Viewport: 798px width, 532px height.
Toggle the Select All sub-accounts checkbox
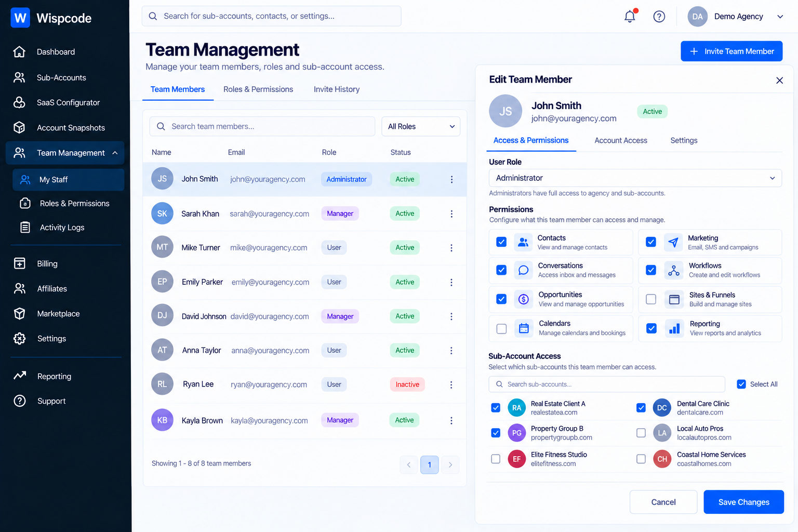click(741, 384)
